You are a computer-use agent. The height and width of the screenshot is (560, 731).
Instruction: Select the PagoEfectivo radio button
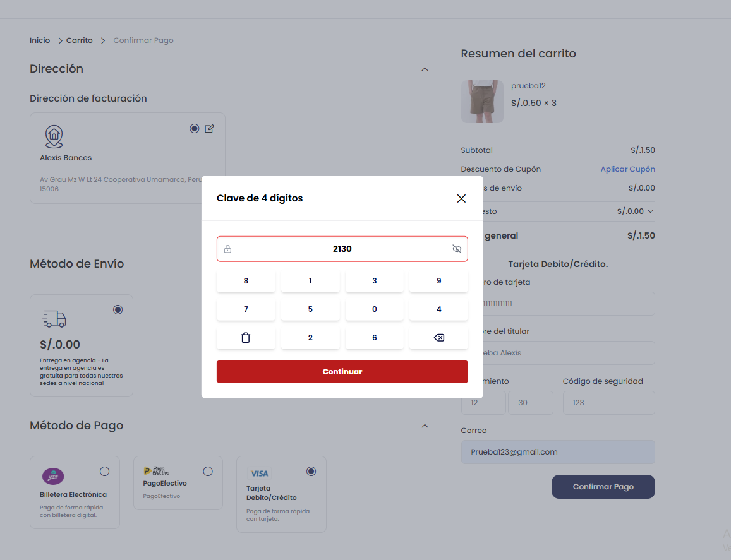208,472
